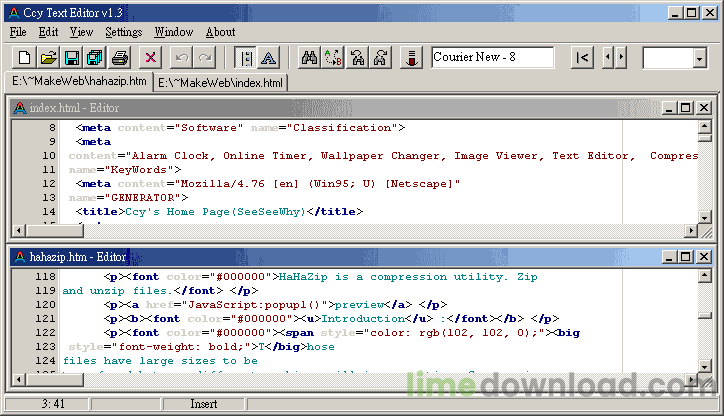The image size is (724, 416).
Task: Redo the edit with the redo arrow
Action: tap(205, 58)
